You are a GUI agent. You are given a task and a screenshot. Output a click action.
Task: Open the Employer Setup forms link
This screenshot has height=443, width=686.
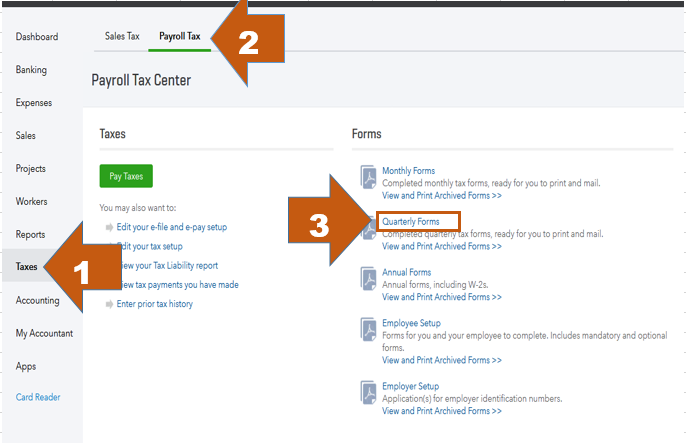click(410, 386)
